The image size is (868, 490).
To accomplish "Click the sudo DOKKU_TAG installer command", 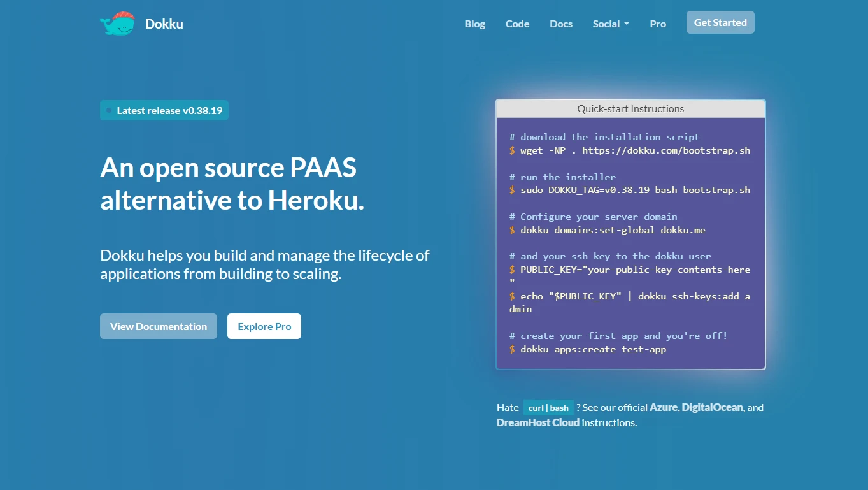I will tap(630, 190).
